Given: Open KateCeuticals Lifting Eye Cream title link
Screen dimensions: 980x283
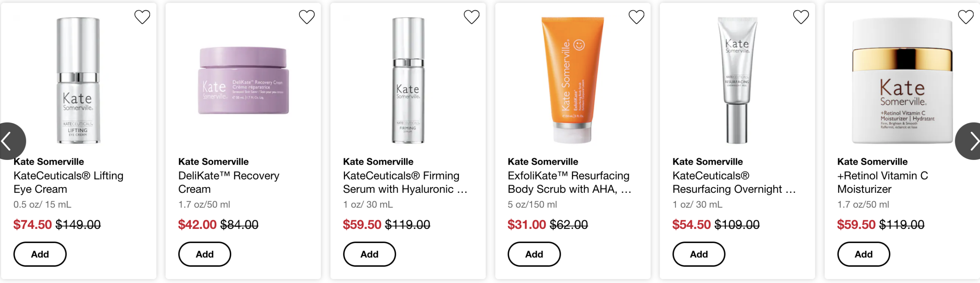Looking at the screenshot, I should click(x=68, y=182).
